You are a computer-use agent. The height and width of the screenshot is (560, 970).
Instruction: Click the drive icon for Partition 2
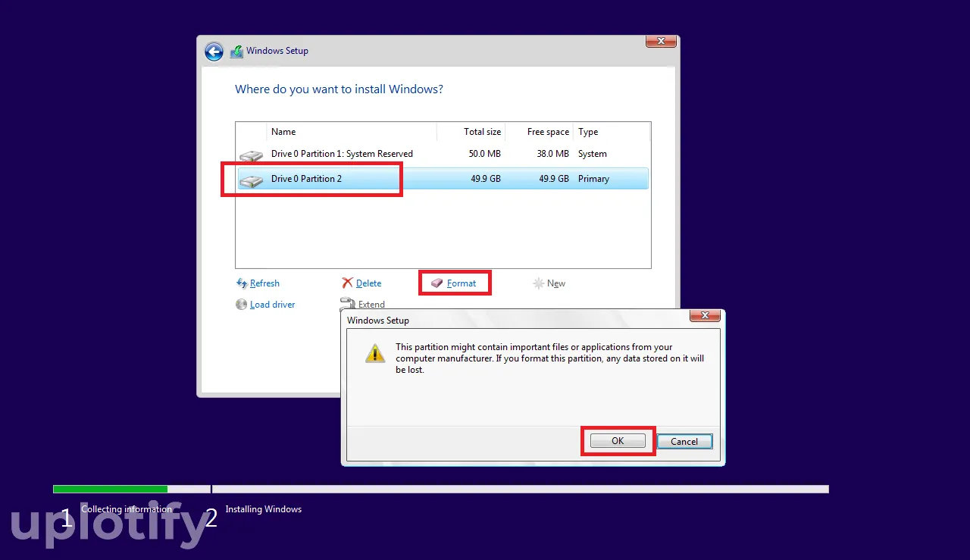point(251,180)
